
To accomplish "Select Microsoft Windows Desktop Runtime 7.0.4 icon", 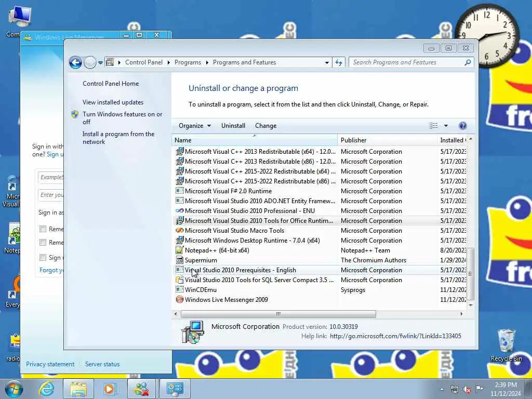I will (x=179, y=240).
